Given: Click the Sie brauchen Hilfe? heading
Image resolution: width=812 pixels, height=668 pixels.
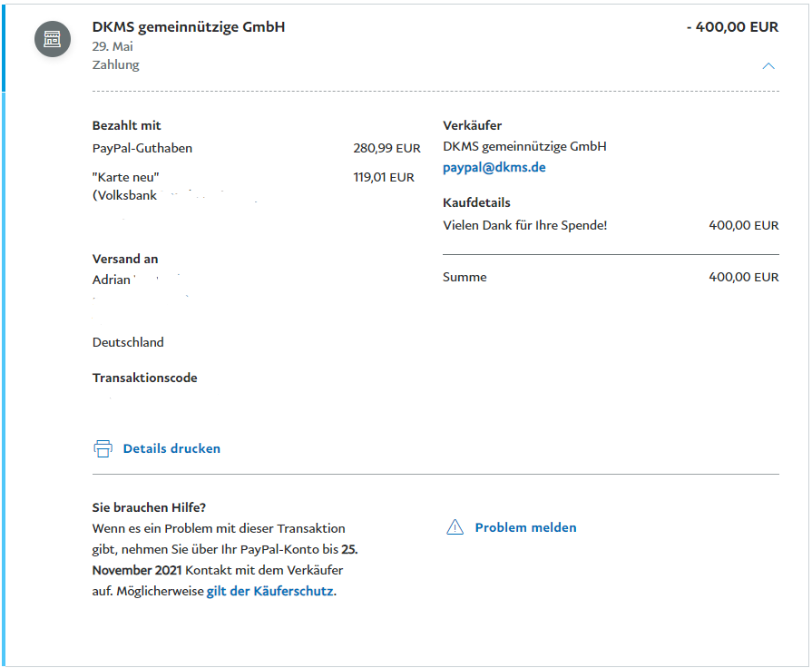Looking at the screenshot, I should pyautogui.click(x=149, y=507).
